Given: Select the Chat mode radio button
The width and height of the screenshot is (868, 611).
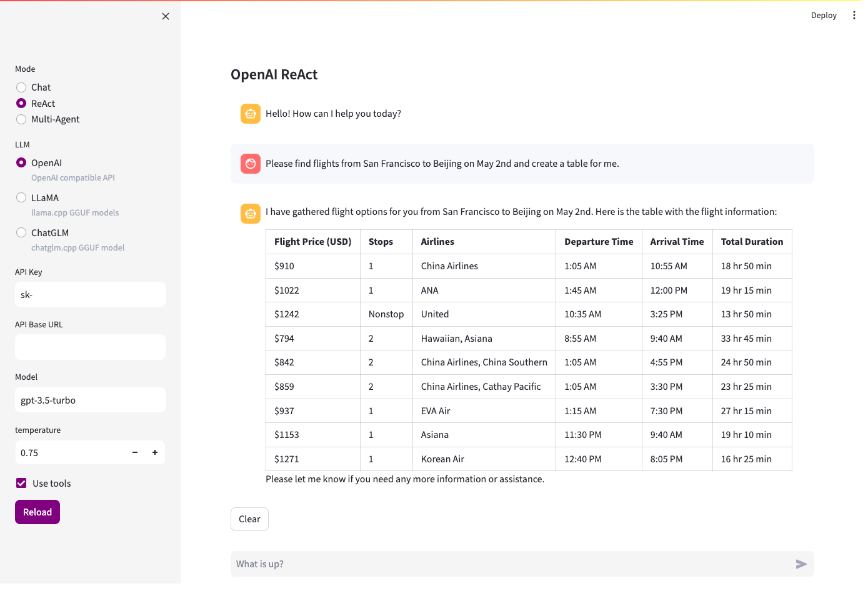Looking at the screenshot, I should coord(21,87).
